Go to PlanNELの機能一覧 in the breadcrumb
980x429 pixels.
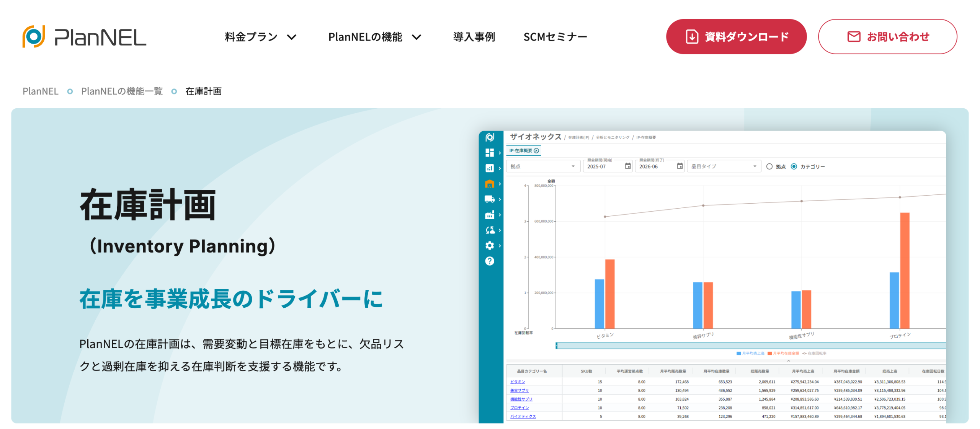[x=122, y=91]
